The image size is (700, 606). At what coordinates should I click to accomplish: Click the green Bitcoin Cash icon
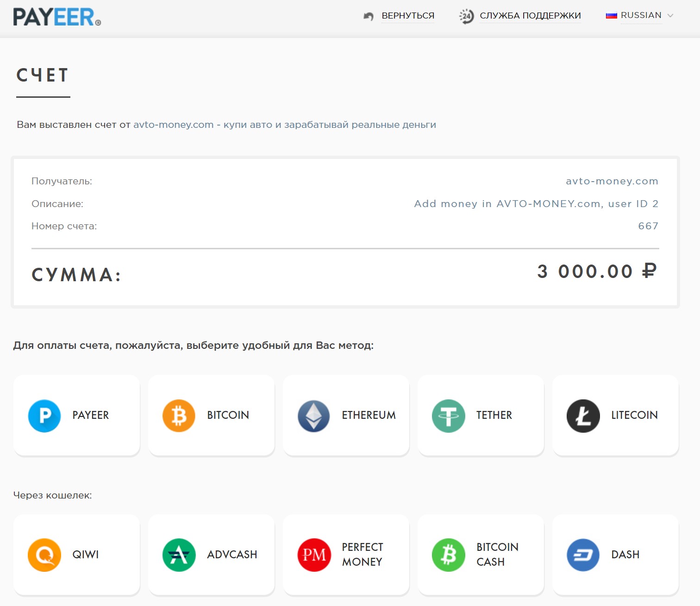point(449,555)
